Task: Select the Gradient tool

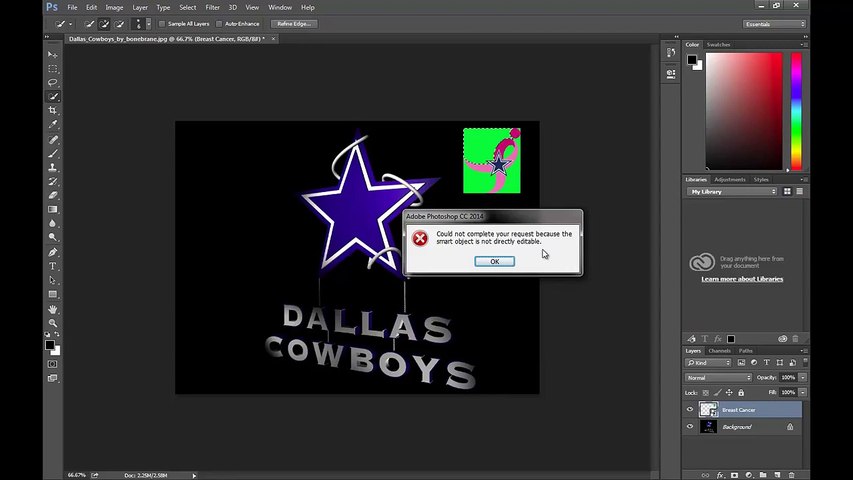Action: [x=53, y=210]
